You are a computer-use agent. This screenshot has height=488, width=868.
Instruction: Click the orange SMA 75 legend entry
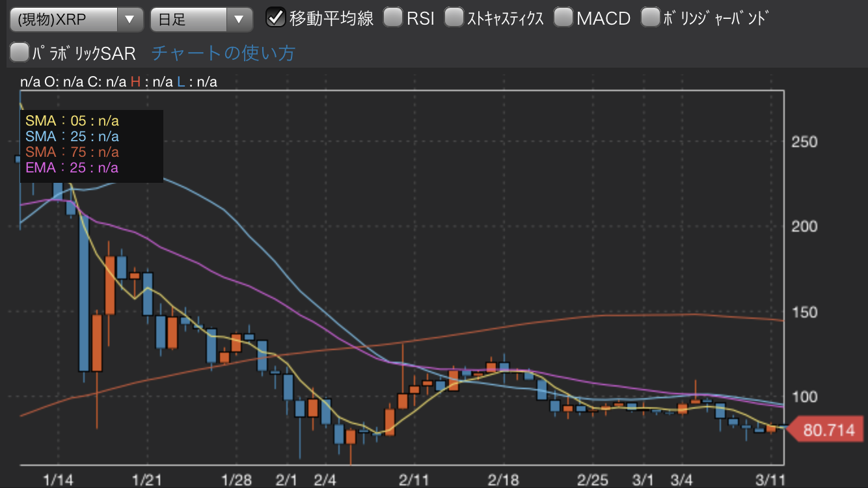pyautogui.click(x=72, y=152)
